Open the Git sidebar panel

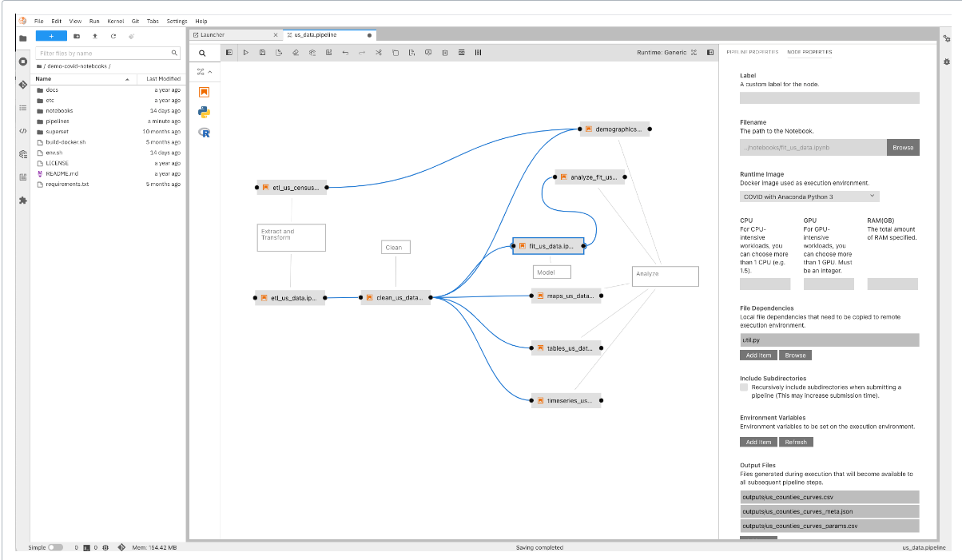tap(22, 84)
